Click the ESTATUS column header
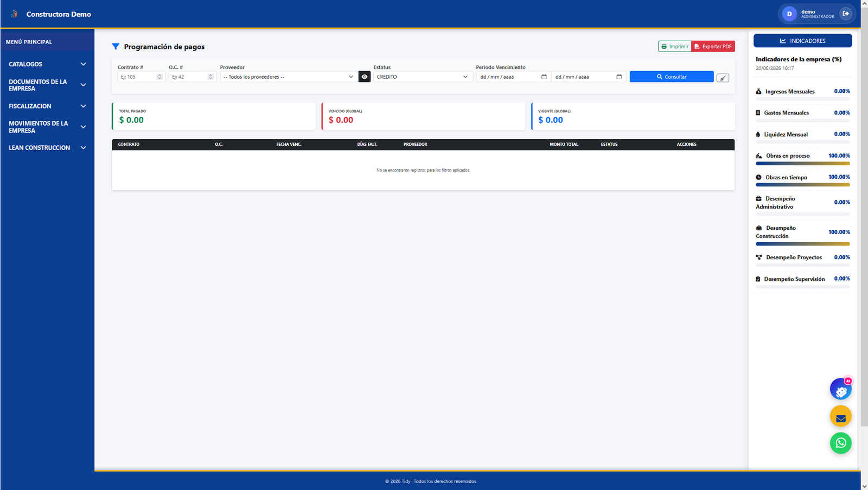868x490 pixels. click(609, 144)
